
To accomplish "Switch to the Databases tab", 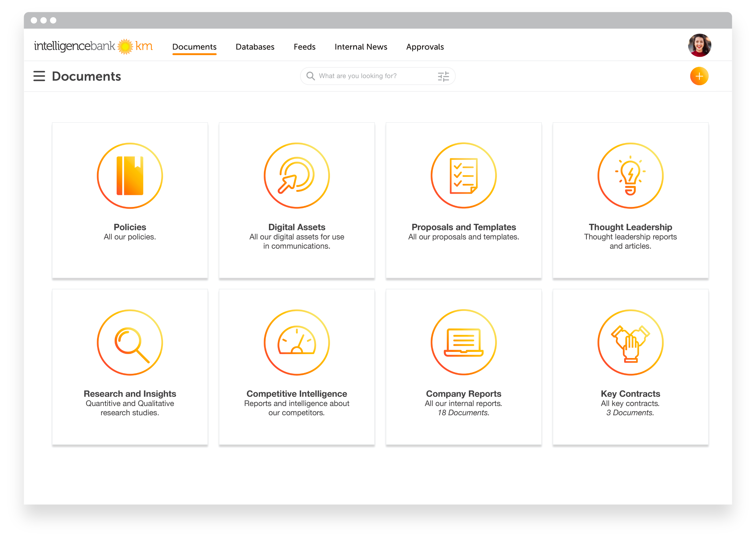I will point(255,47).
